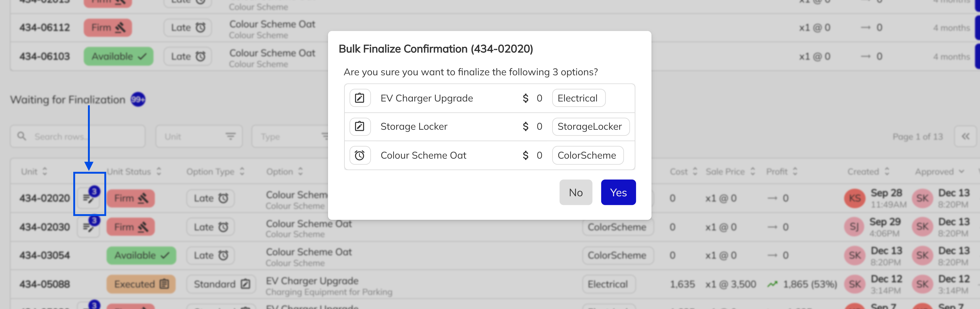Click the magnifier icon in search rows field
Screen dimensions: 980x309
click(x=22, y=136)
